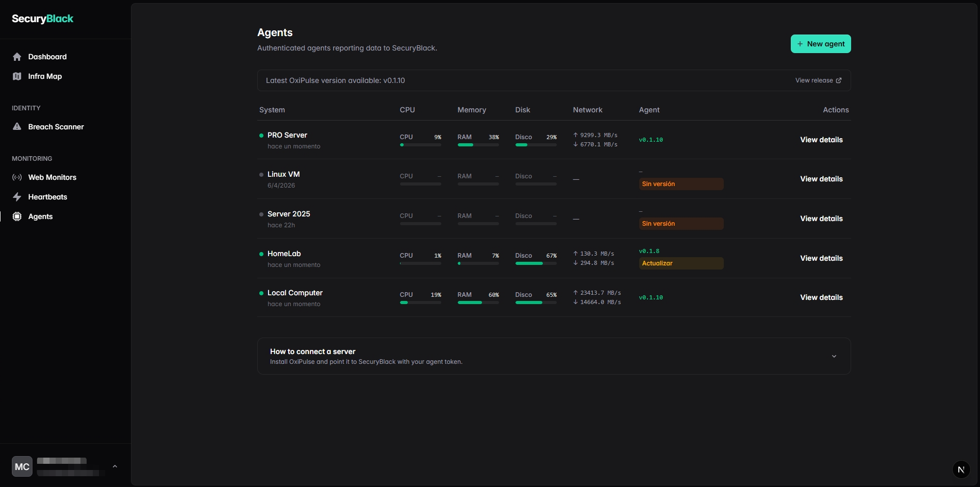
Task: Click the Infra Map icon
Action: click(17, 76)
